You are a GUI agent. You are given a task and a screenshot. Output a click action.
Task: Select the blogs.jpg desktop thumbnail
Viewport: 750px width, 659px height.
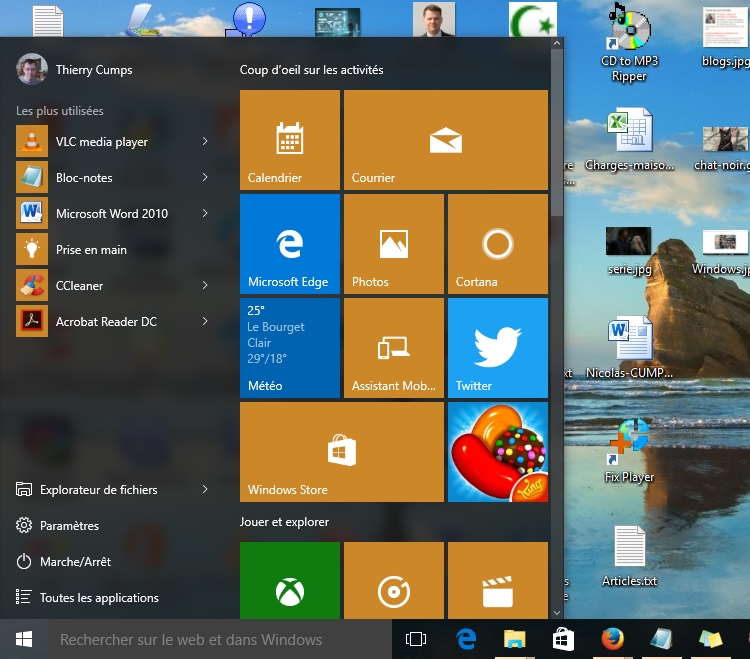point(725,37)
